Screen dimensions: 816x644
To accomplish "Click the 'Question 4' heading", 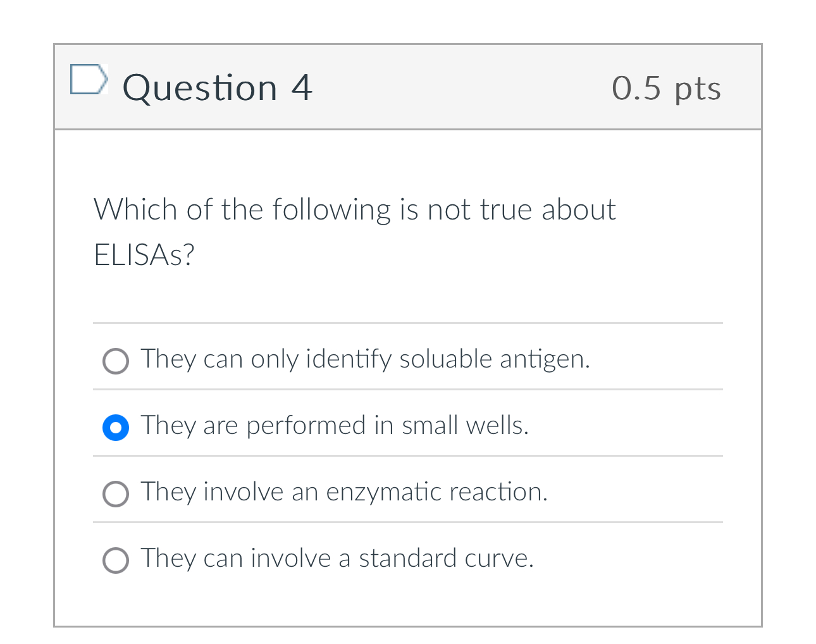I will pos(218,87).
